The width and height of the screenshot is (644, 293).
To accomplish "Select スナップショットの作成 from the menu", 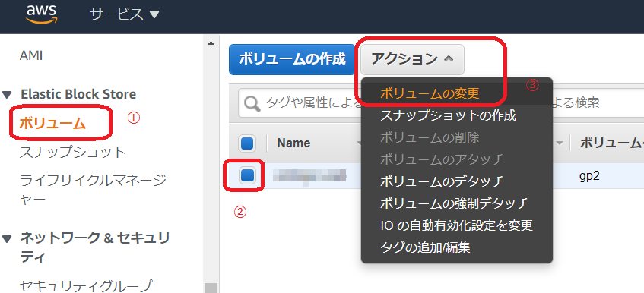I will point(448,115).
